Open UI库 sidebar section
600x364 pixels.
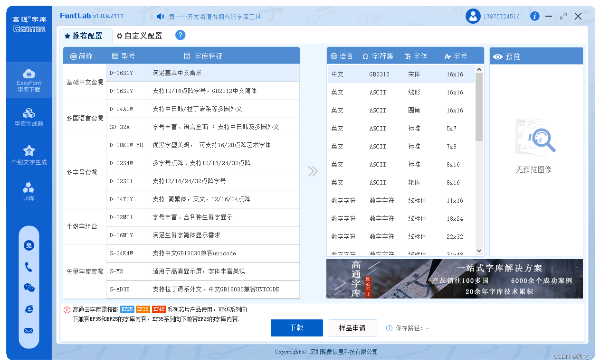[29, 191]
